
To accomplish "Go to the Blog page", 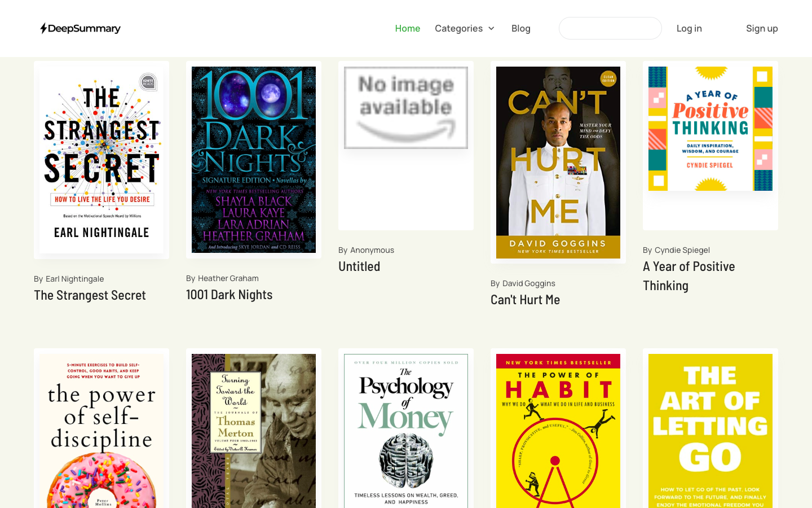I will 520,28.
